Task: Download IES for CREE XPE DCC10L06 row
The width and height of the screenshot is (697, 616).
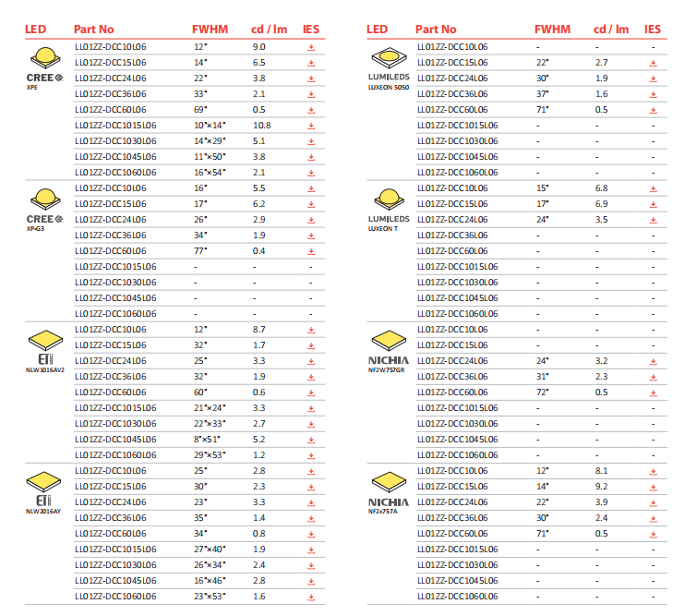Action: [x=311, y=47]
